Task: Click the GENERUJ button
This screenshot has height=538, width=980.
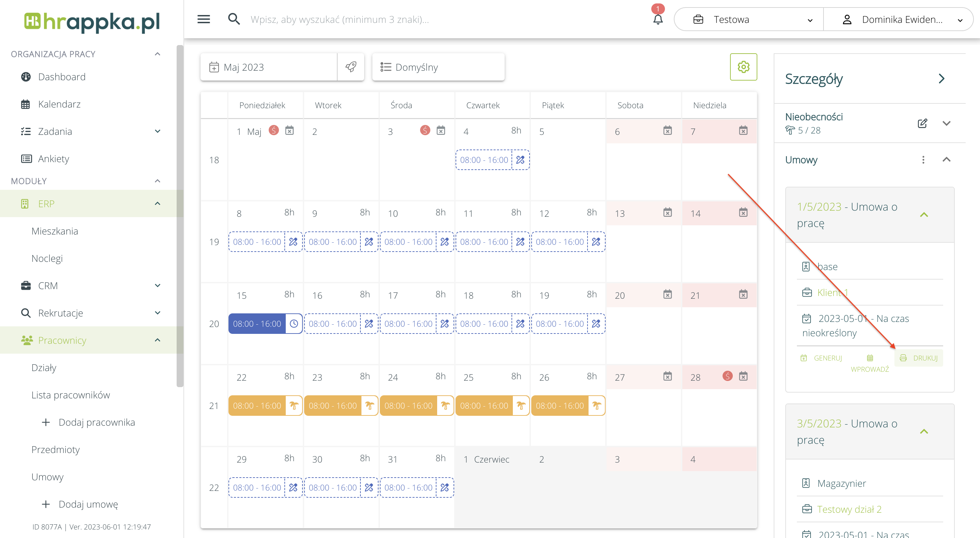Action: pos(821,358)
